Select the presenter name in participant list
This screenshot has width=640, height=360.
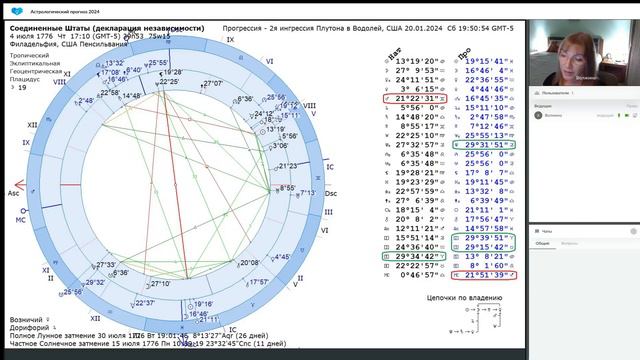[553, 116]
